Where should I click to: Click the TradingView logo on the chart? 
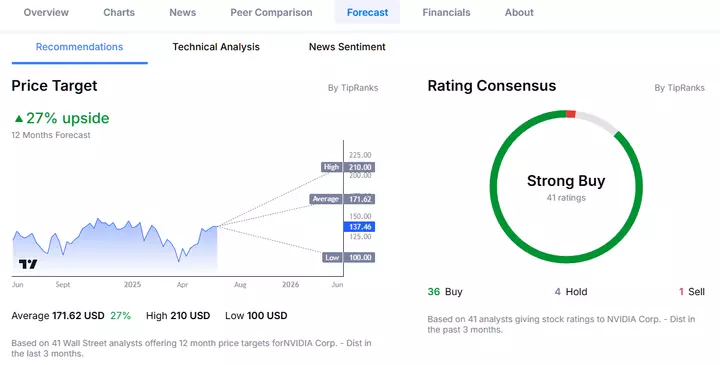(x=28, y=264)
